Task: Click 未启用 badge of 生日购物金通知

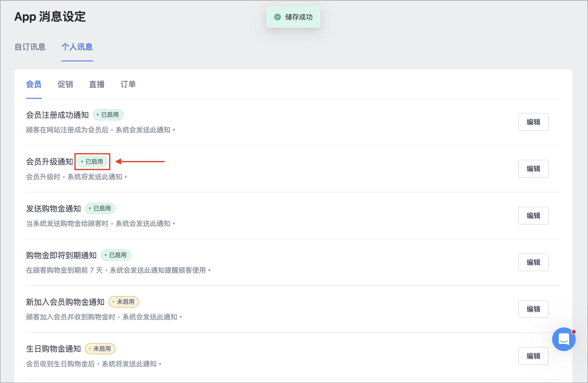Action: pyautogui.click(x=100, y=349)
